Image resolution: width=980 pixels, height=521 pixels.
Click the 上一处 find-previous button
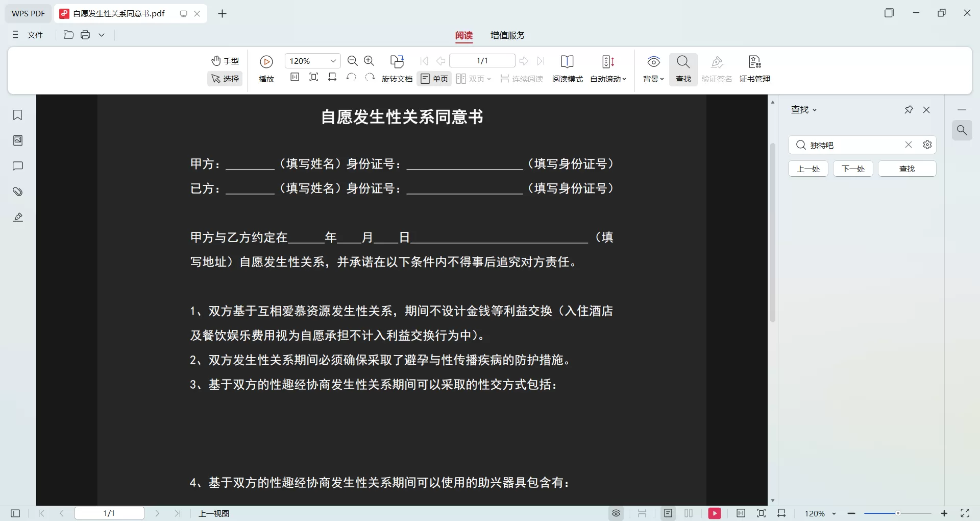(x=808, y=169)
